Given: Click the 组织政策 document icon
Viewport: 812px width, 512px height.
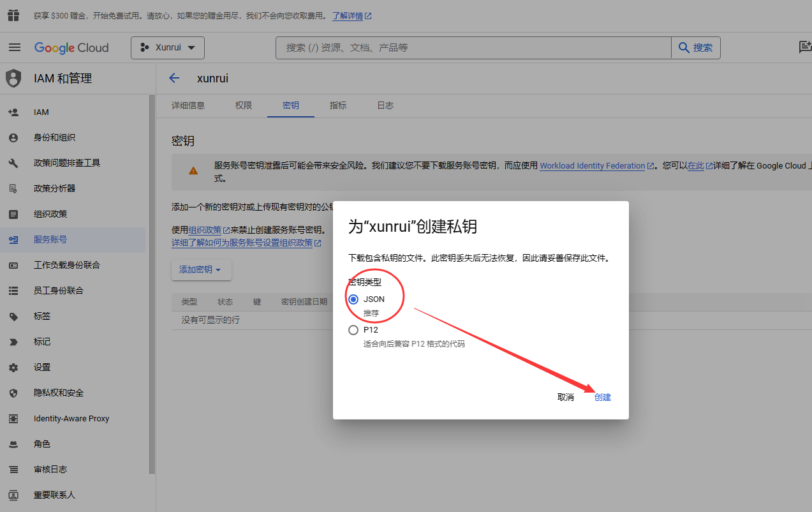Looking at the screenshot, I should click(13, 215).
